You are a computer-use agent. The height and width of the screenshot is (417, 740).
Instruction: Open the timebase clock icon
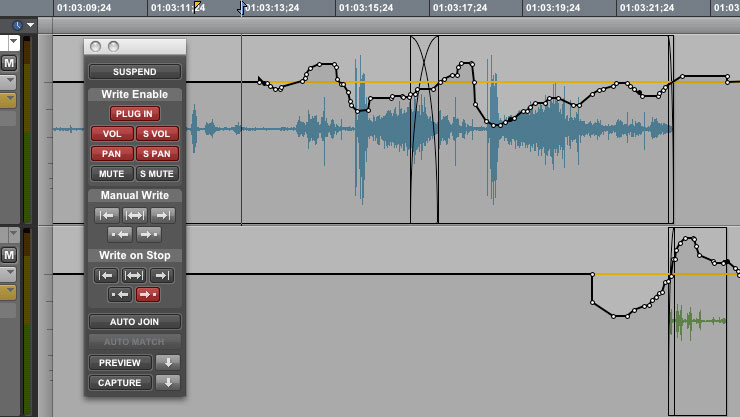tap(17, 25)
